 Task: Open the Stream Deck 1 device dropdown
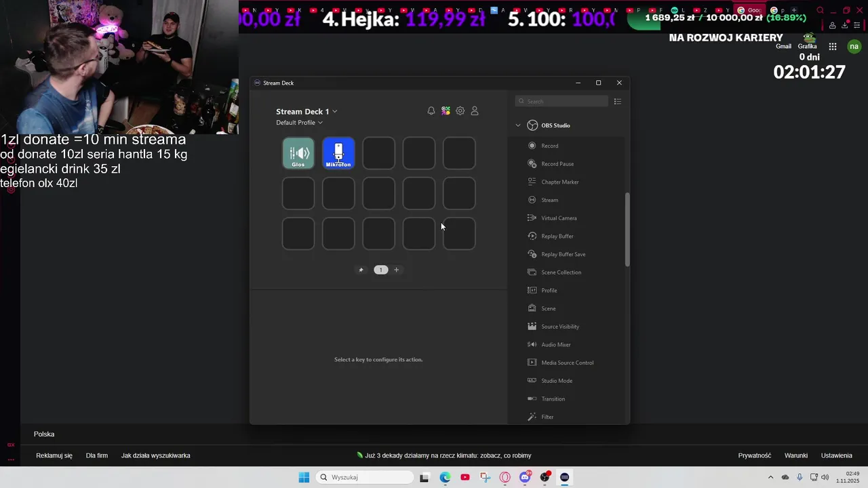click(x=307, y=111)
